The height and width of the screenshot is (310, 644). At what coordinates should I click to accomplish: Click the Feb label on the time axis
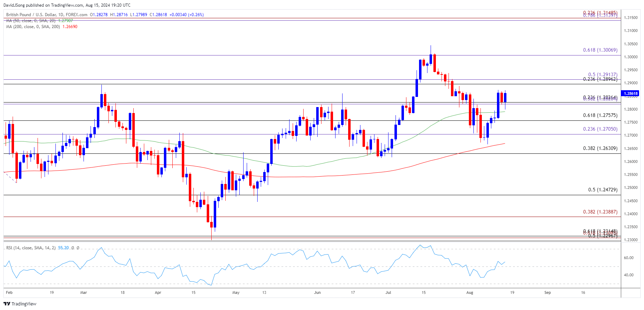(9, 292)
